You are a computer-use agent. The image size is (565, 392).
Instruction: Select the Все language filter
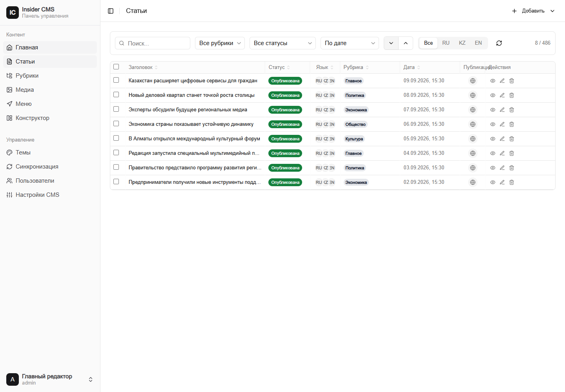click(x=428, y=43)
